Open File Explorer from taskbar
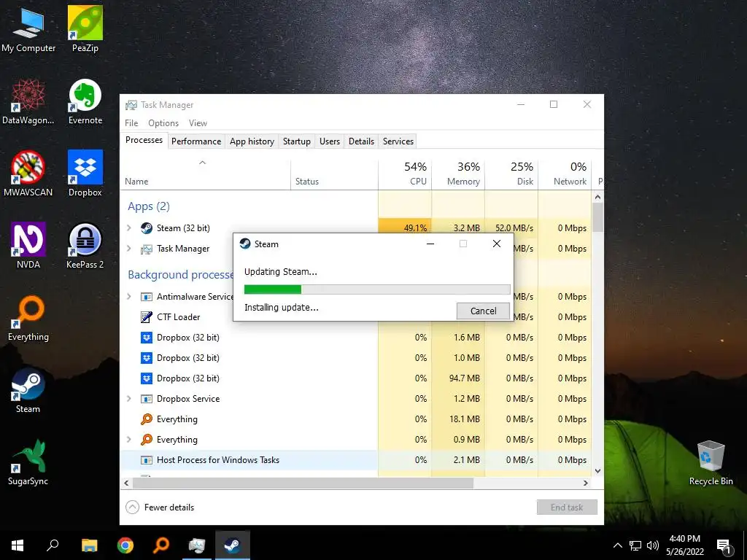The image size is (747, 560). (89, 545)
